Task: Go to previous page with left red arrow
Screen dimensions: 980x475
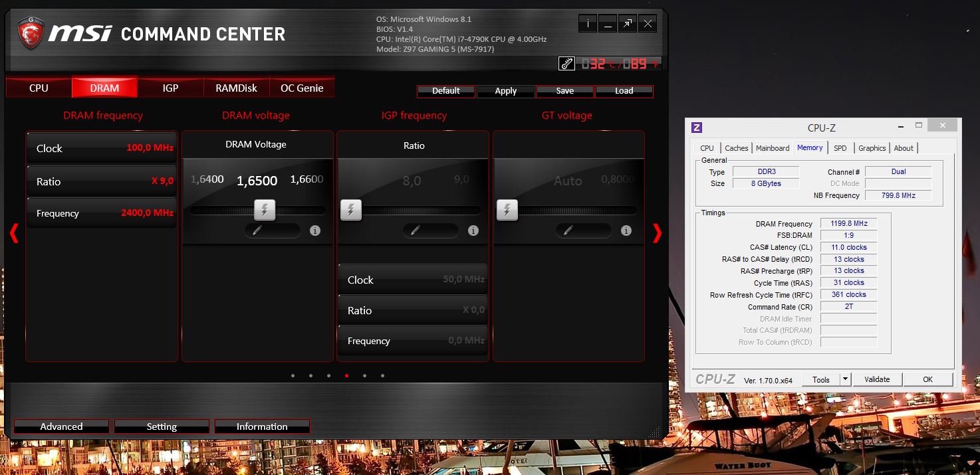Action: [14, 233]
